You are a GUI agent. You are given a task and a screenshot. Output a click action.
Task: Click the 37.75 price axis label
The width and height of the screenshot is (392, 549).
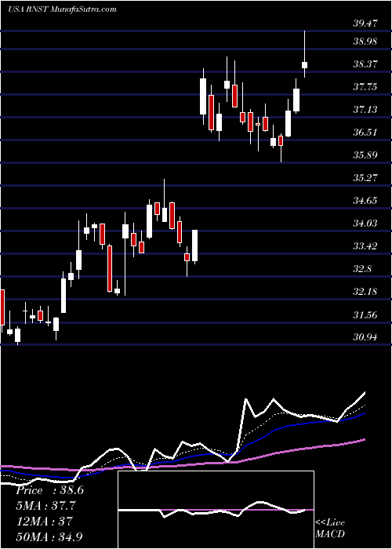click(x=365, y=87)
